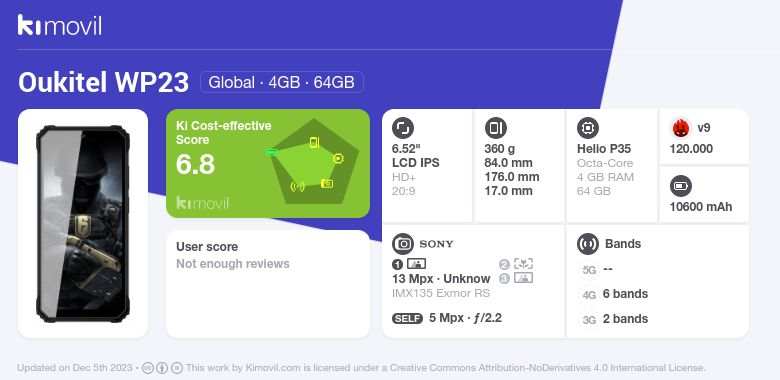Click the Ki Cost-effective Score card
This screenshot has width=780, height=380.
[268, 163]
